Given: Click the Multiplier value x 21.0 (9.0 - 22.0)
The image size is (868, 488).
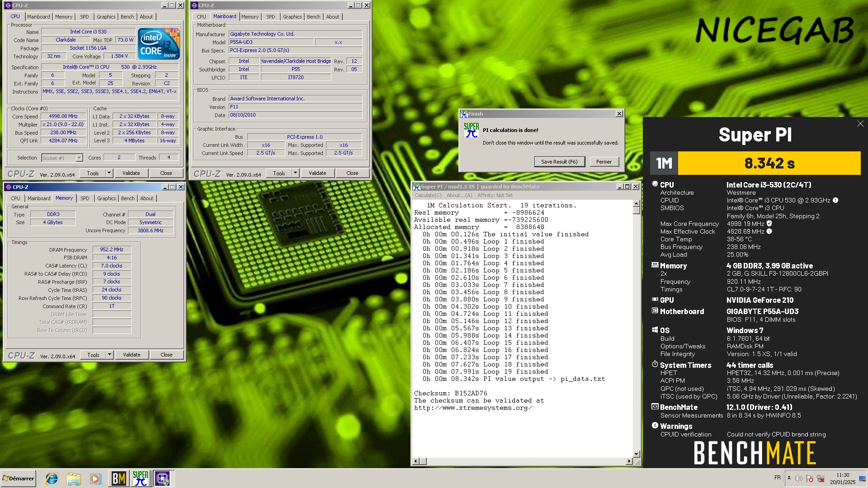Looking at the screenshot, I should click(63, 124).
